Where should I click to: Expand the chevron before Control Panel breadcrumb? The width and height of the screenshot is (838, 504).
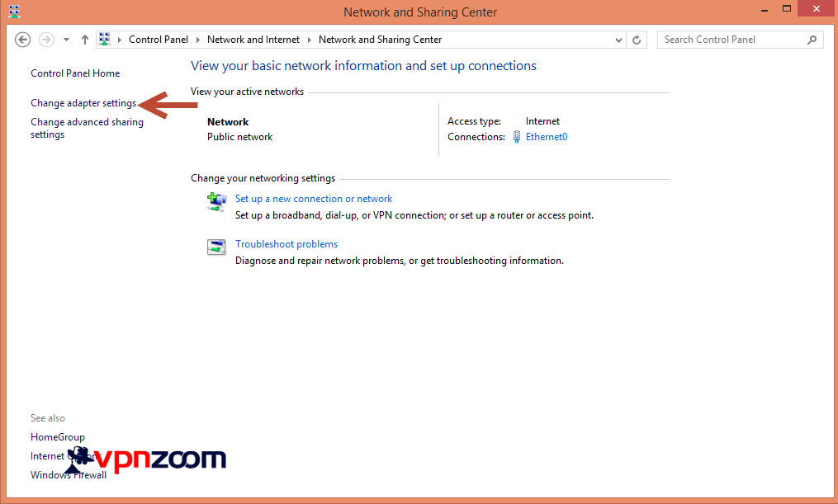pos(120,40)
